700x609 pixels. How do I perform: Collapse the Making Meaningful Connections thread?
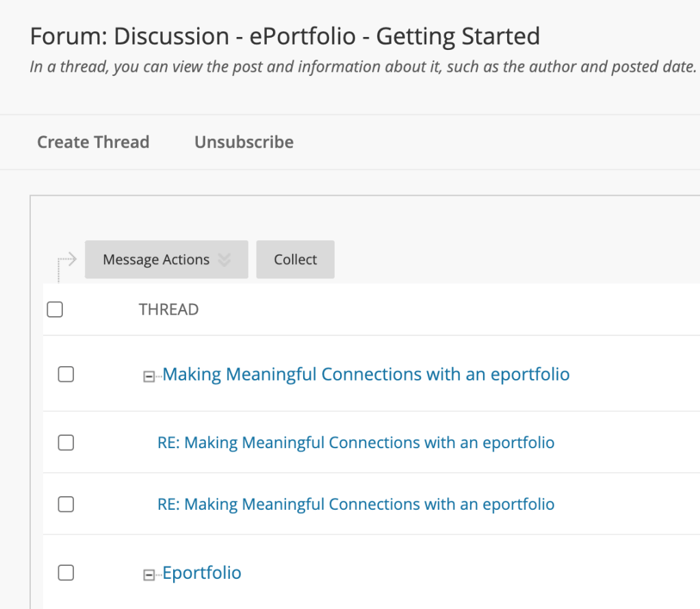click(x=148, y=376)
